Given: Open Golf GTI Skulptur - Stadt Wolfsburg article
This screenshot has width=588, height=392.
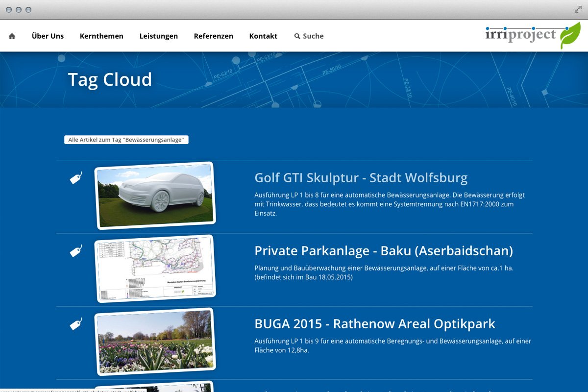Looking at the screenshot, I should point(361,177).
